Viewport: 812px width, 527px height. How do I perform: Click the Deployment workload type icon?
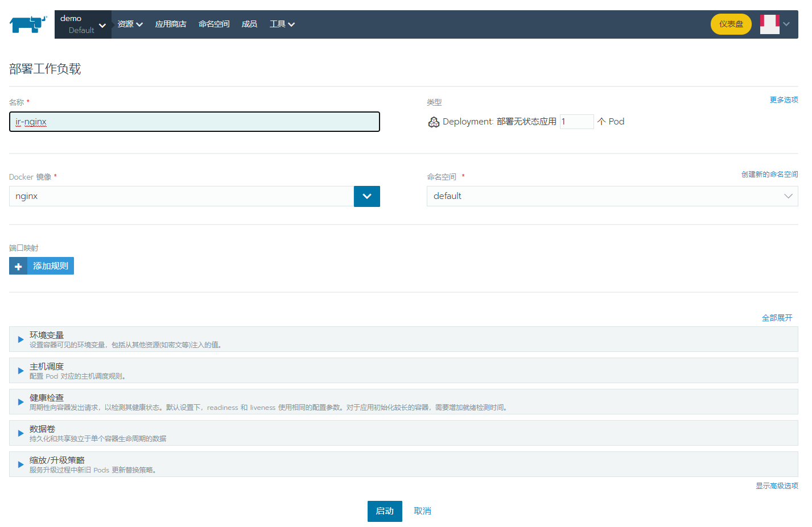point(434,122)
